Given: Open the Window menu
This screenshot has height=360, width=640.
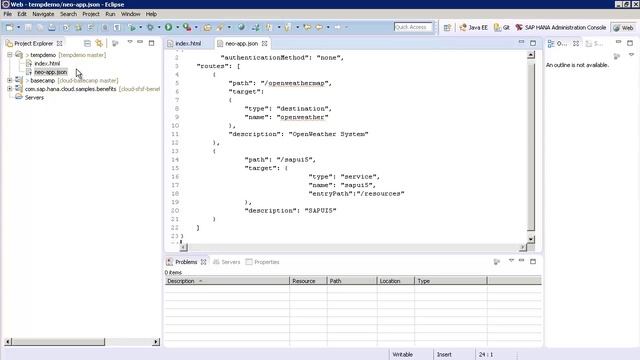Looking at the screenshot, I should (131, 14).
